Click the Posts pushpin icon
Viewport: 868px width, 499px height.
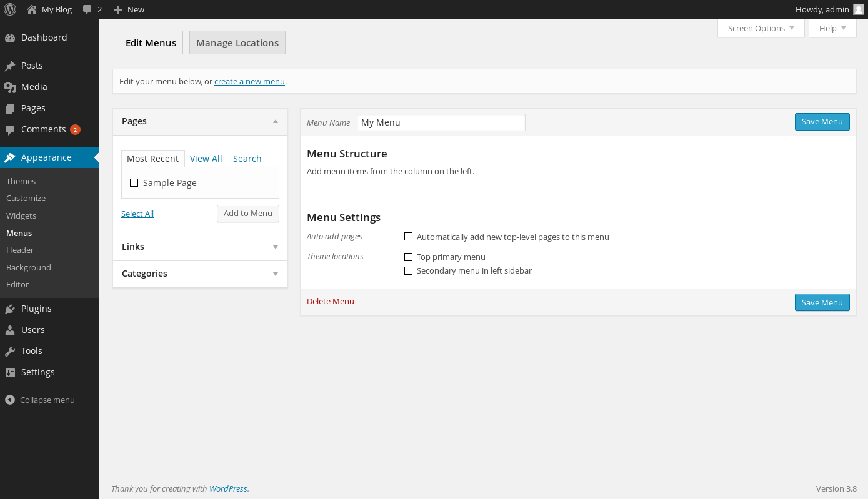tap(10, 66)
